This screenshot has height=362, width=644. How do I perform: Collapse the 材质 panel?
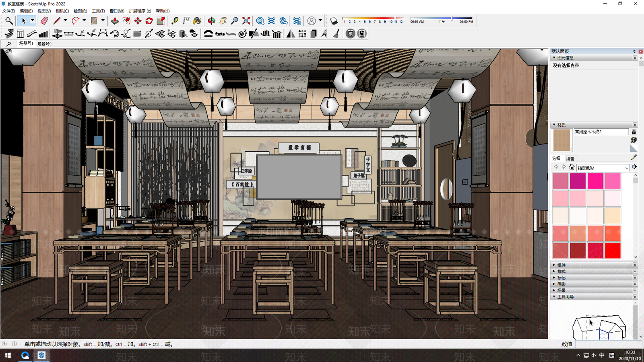tap(554, 125)
